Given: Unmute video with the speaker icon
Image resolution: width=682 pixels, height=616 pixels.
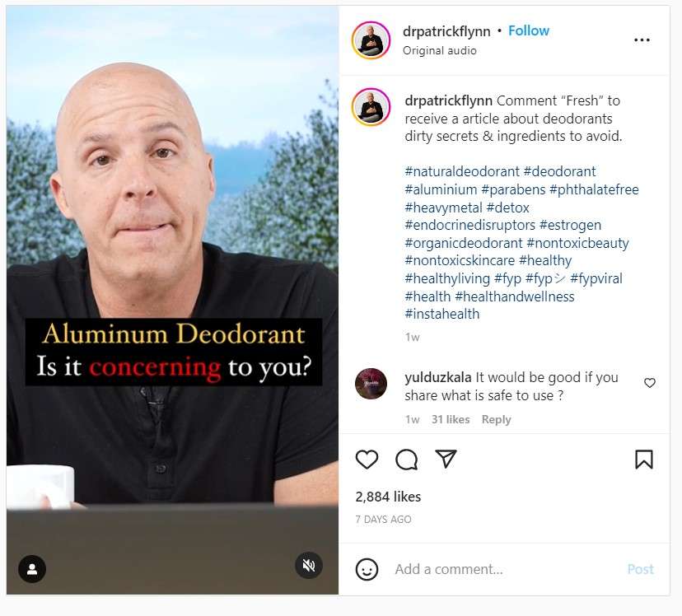Looking at the screenshot, I should 309,565.
